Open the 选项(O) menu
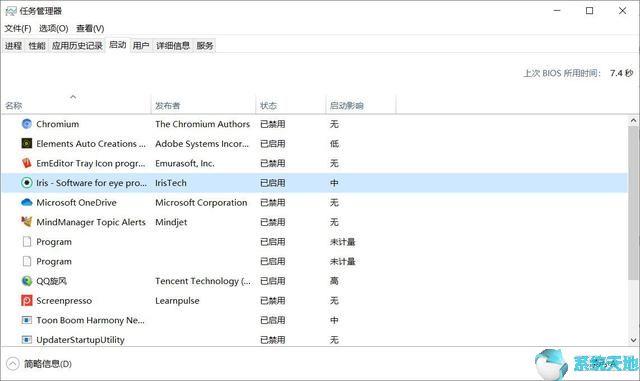The width and height of the screenshot is (640, 381). point(53,28)
